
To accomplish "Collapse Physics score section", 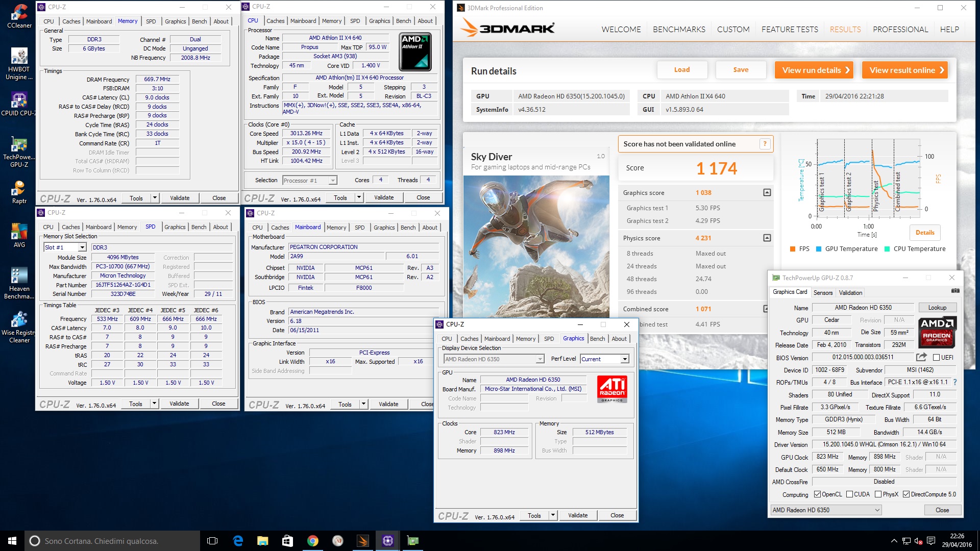I will (x=767, y=238).
